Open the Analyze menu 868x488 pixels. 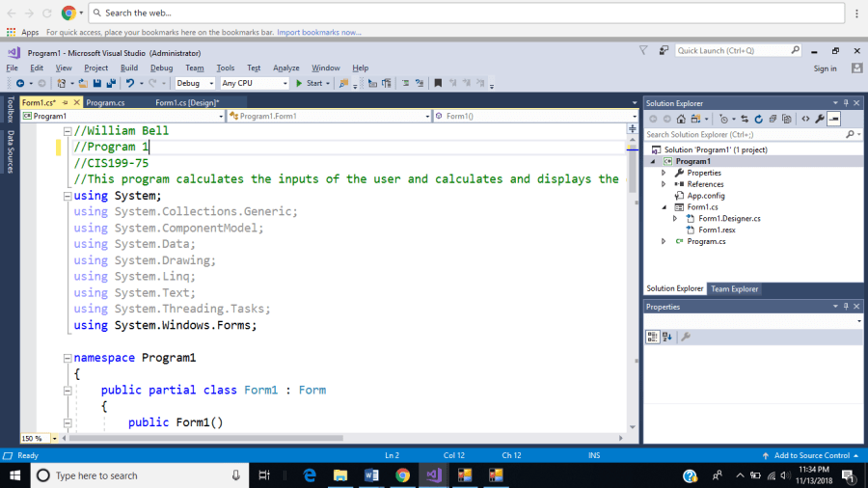(286, 68)
